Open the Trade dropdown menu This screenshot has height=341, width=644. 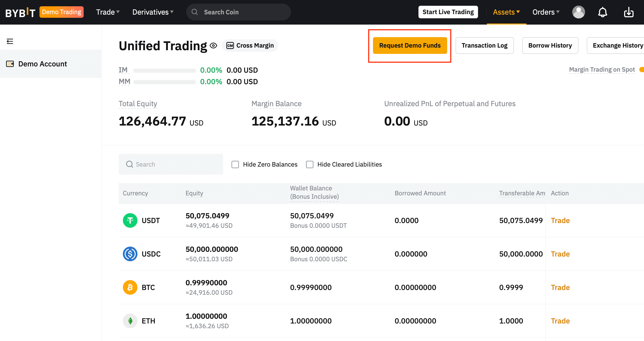coord(107,12)
